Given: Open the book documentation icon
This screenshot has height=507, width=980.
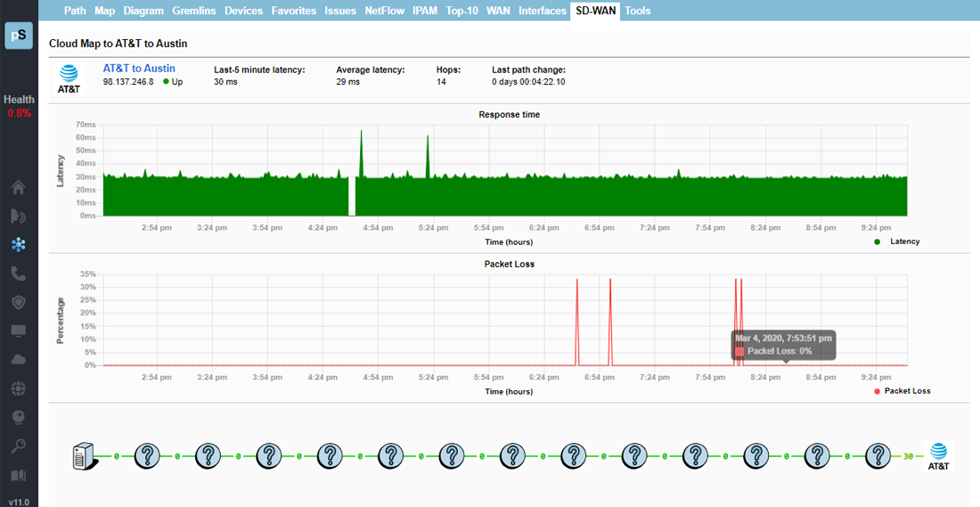Looking at the screenshot, I should coord(19,475).
